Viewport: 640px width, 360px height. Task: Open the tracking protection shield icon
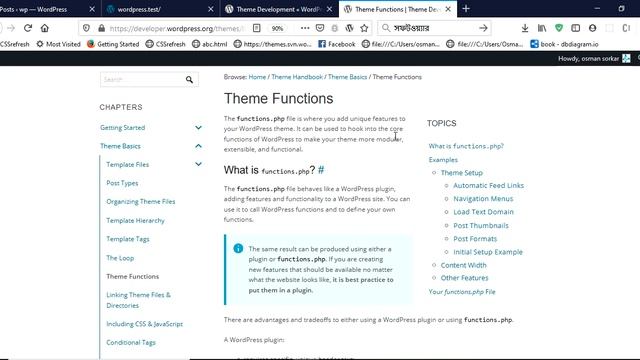click(86, 28)
